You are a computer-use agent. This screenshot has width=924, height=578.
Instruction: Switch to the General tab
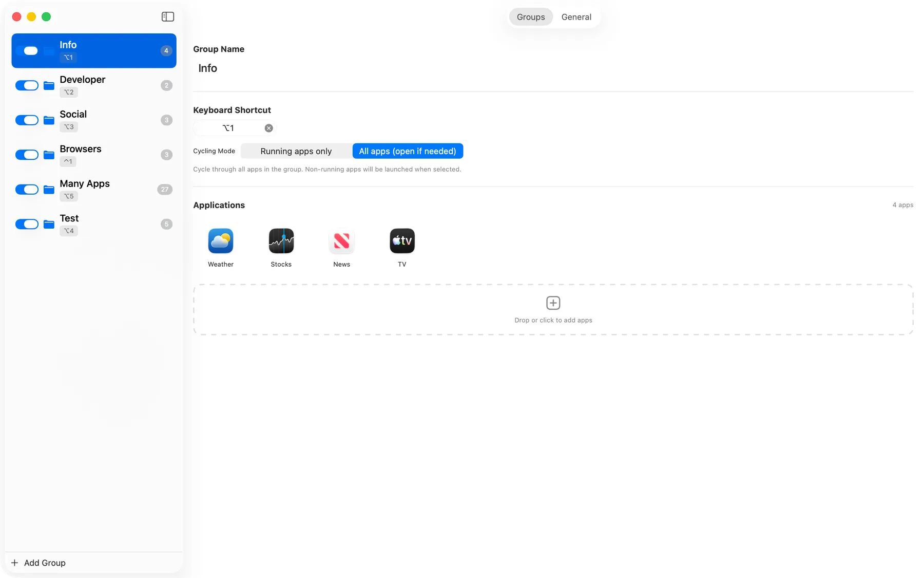(576, 17)
